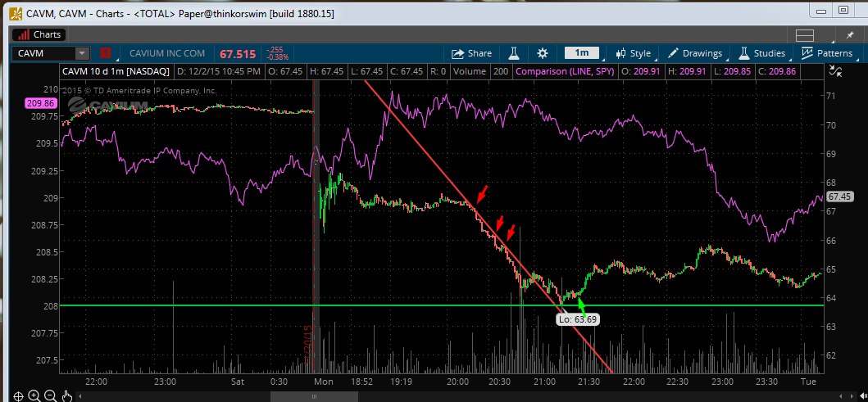
Task: Click the thinkorswim window title icon
Action: pos(16,12)
